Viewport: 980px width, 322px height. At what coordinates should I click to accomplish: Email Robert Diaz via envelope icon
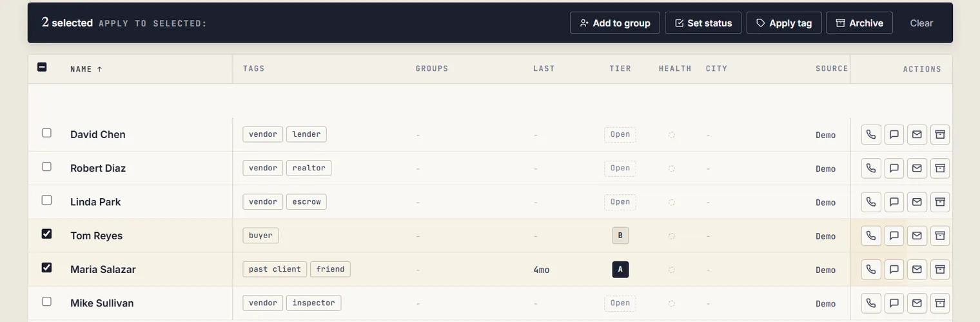click(917, 168)
